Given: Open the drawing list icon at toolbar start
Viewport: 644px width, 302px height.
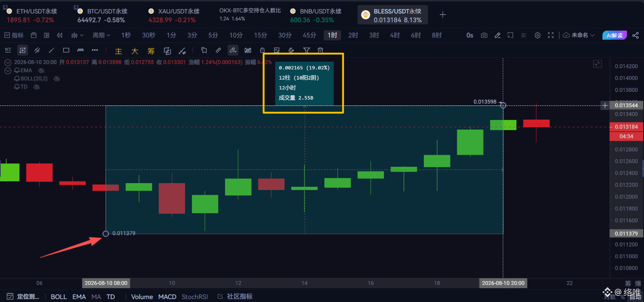Looking at the screenshot, I should 8,50.
